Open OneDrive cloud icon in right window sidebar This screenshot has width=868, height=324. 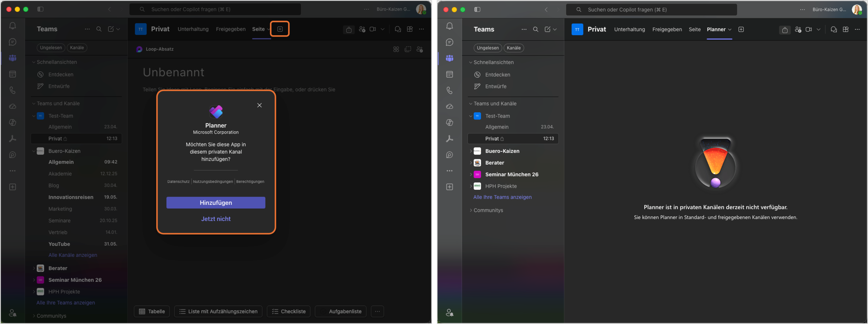450,106
